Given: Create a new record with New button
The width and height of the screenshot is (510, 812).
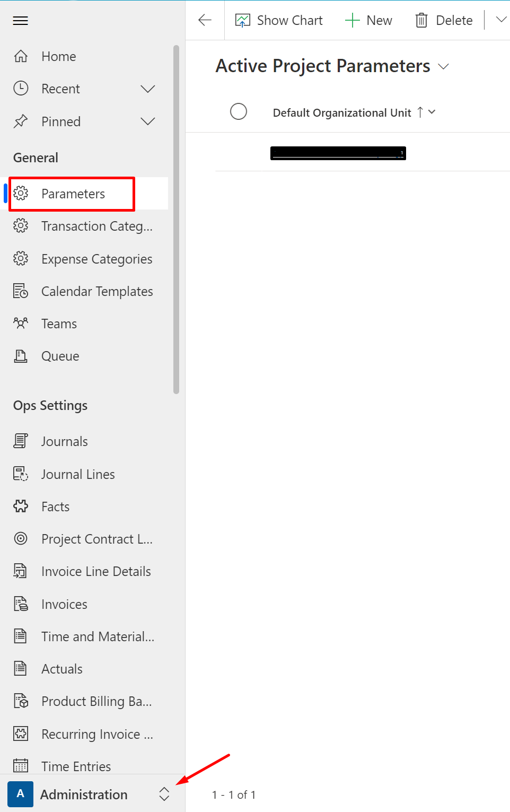Looking at the screenshot, I should point(369,20).
